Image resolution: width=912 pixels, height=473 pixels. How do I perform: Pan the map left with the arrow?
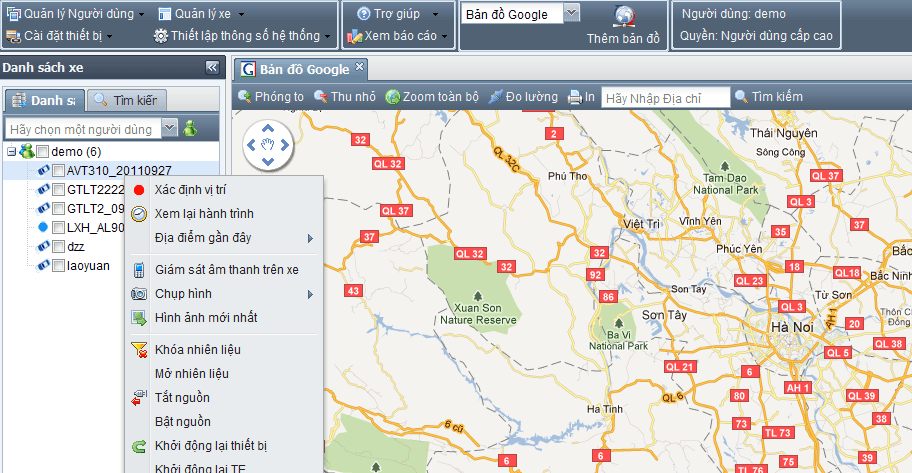[251, 145]
